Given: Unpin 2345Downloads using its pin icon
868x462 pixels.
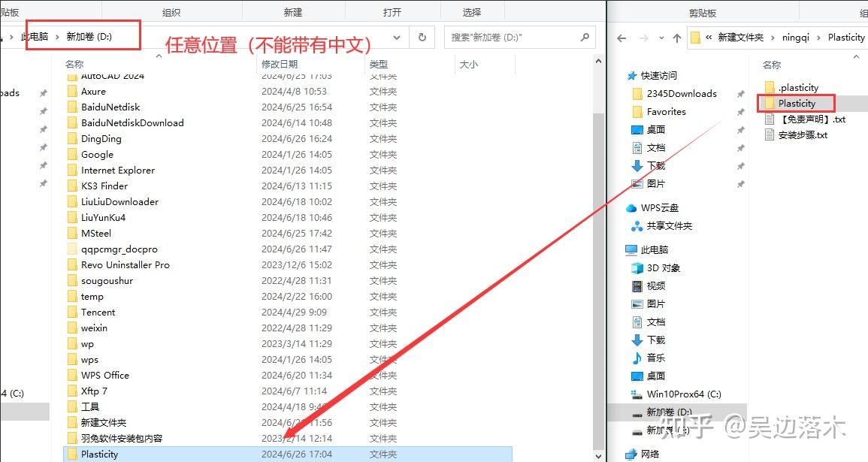Looking at the screenshot, I should [740, 94].
